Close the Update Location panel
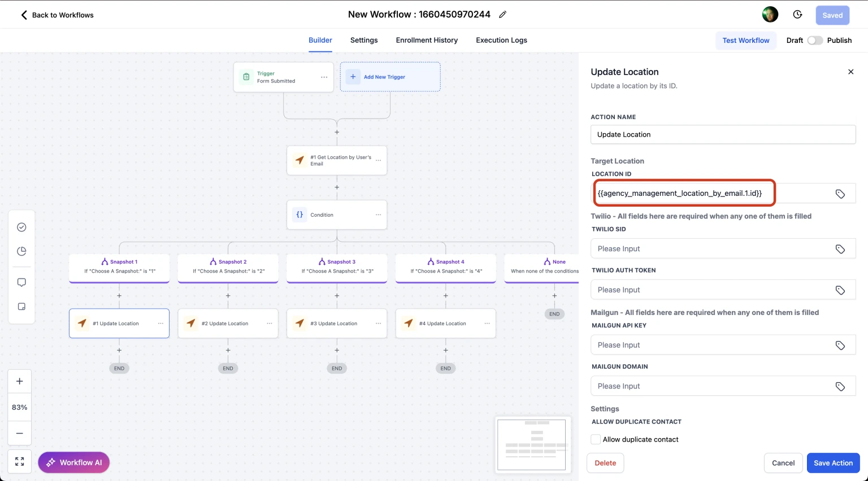The width and height of the screenshot is (868, 481). pyautogui.click(x=850, y=72)
